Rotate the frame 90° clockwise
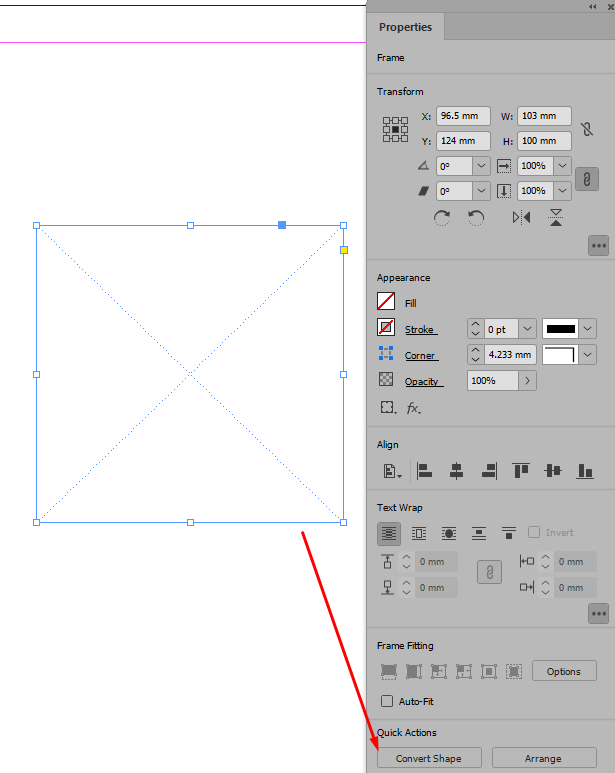 (442, 217)
